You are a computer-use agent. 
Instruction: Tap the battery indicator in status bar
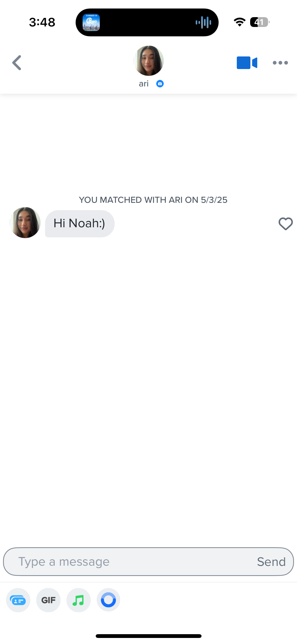point(259,22)
